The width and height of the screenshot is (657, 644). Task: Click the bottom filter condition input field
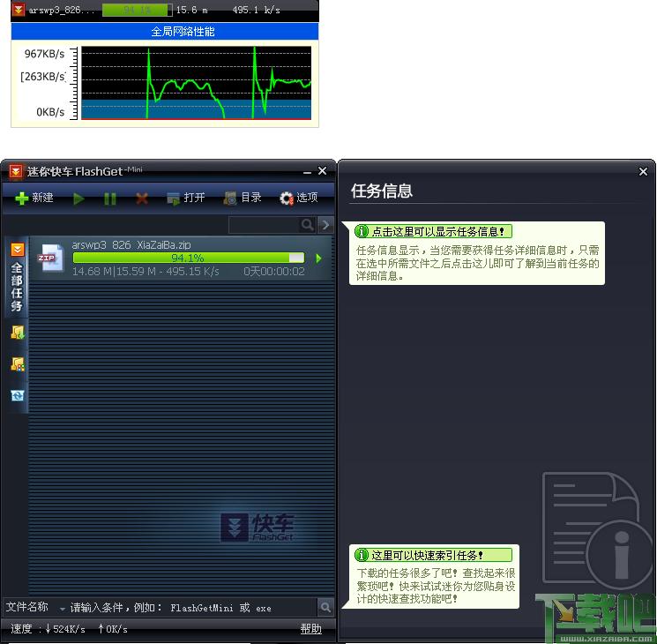tap(193, 608)
